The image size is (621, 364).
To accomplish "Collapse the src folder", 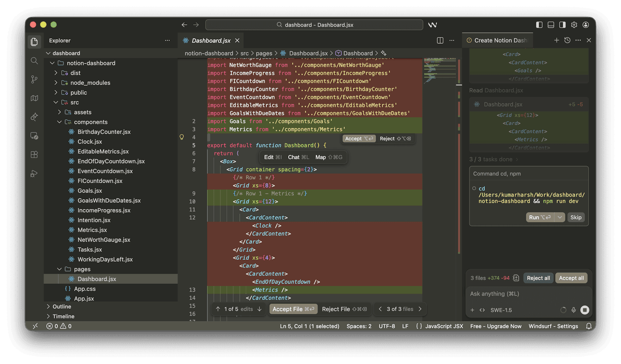I will coord(56,102).
